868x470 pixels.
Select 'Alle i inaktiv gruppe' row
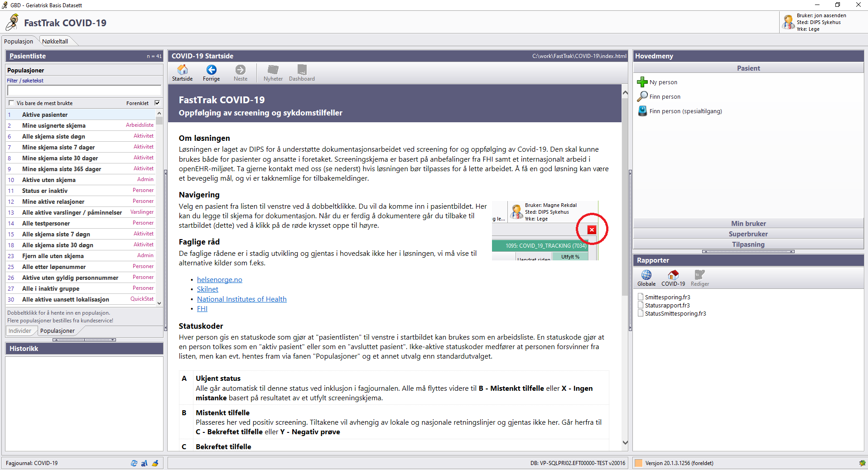pos(81,288)
